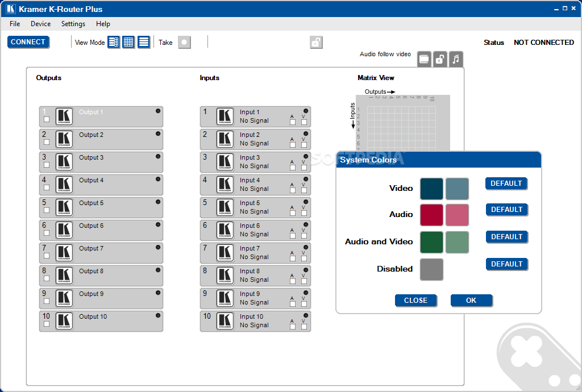
Task: Click the Kramer logo icon of Output 9
Action: 64,298
